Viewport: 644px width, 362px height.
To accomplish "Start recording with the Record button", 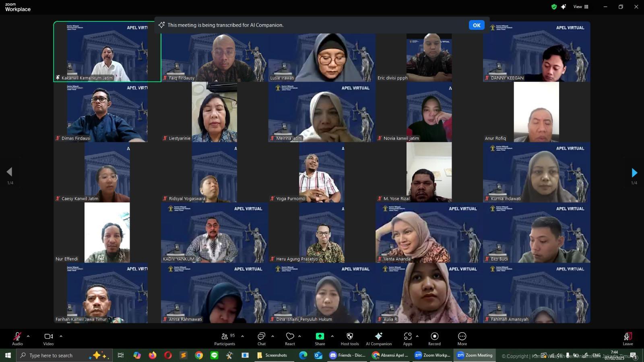I will pyautogui.click(x=434, y=339).
